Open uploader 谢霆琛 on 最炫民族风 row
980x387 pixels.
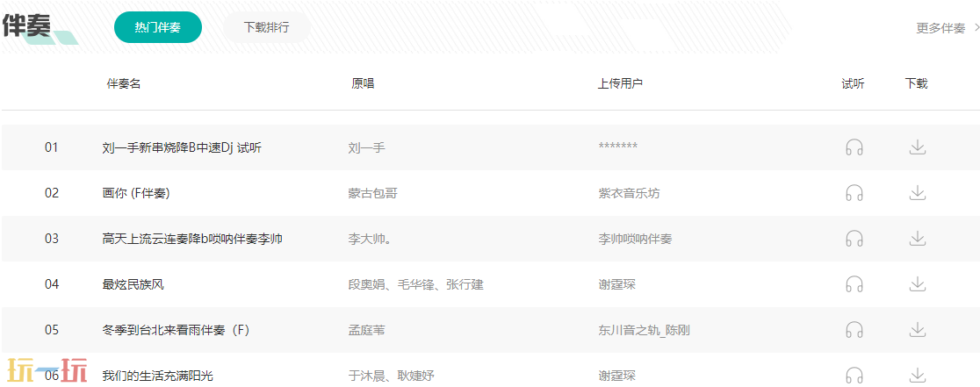pyautogui.click(x=616, y=284)
